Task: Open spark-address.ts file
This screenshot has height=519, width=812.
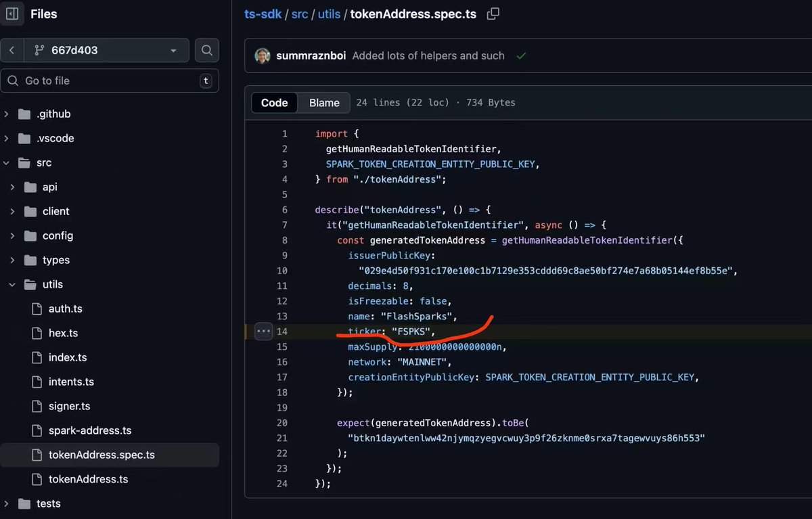Action: pyautogui.click(x=90, y=431)
